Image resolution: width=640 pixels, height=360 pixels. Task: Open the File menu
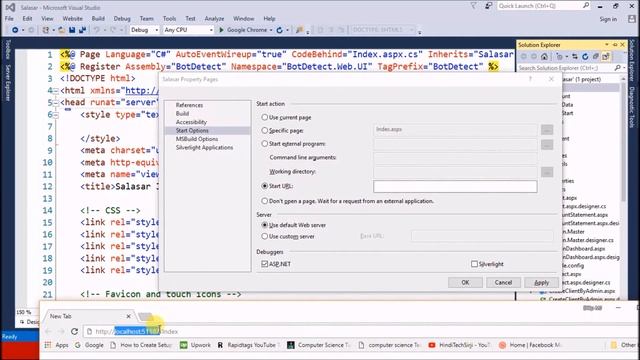9,19
